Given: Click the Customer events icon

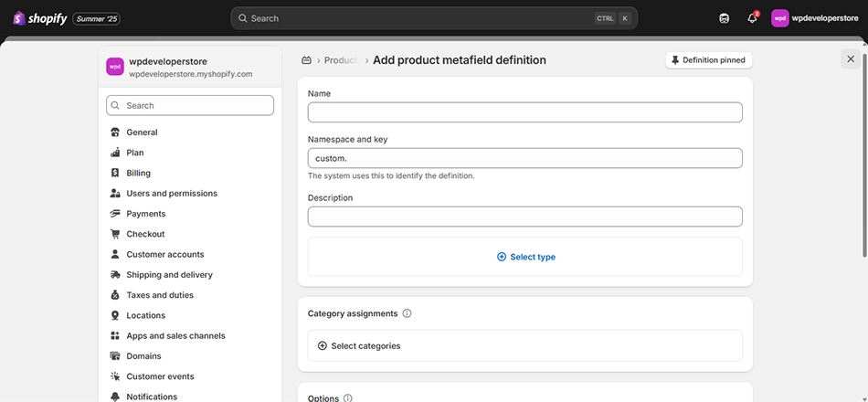Looking at the screenshot, I should pyautogui.click(x=115, y=376).
